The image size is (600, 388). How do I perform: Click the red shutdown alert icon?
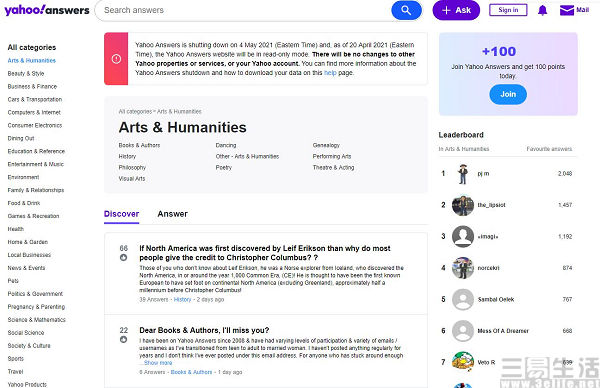[116, 59]
